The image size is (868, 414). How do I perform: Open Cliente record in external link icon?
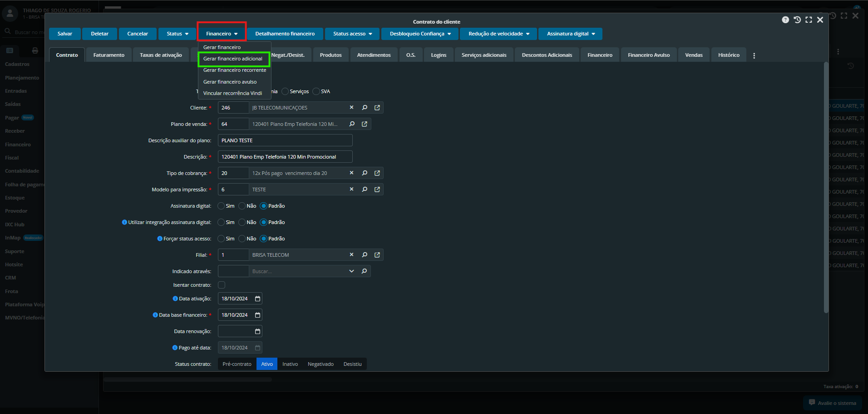377,108
